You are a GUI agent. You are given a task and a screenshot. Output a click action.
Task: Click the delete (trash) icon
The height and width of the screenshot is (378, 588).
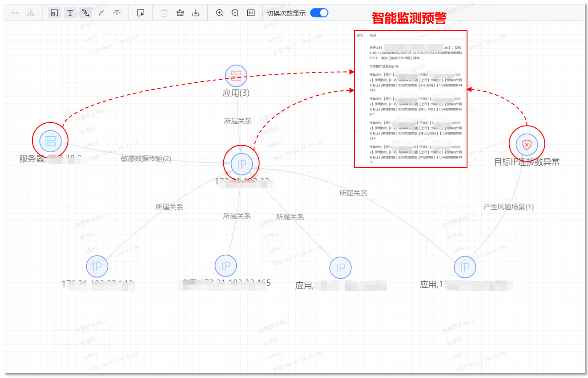pos(164,13)
